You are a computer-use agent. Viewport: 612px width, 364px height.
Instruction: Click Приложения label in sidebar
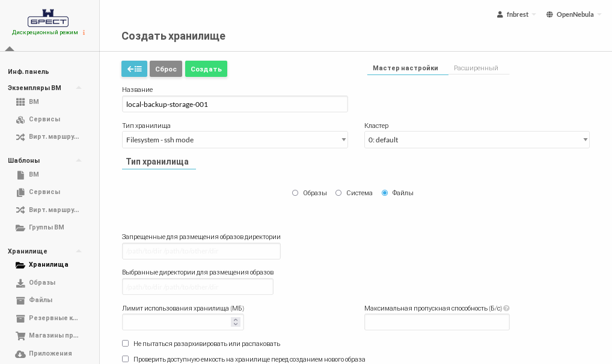click(x=50, y=353)
